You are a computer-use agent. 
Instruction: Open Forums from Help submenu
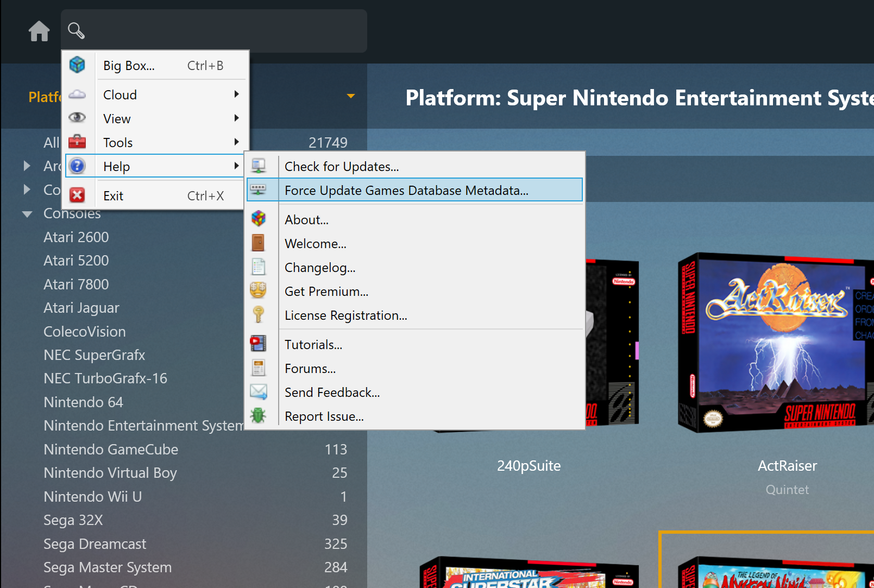(x=415, y=368)
